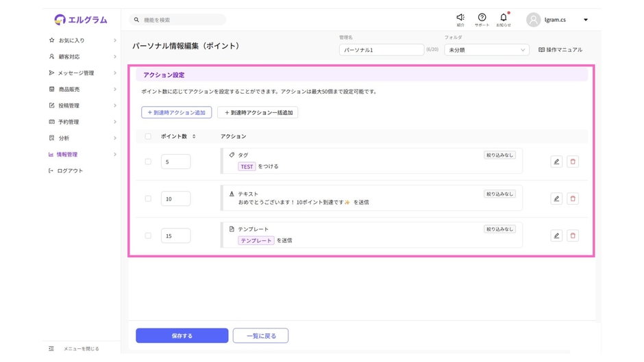Open the support help icon
The image size is (644, 362).
482,18
